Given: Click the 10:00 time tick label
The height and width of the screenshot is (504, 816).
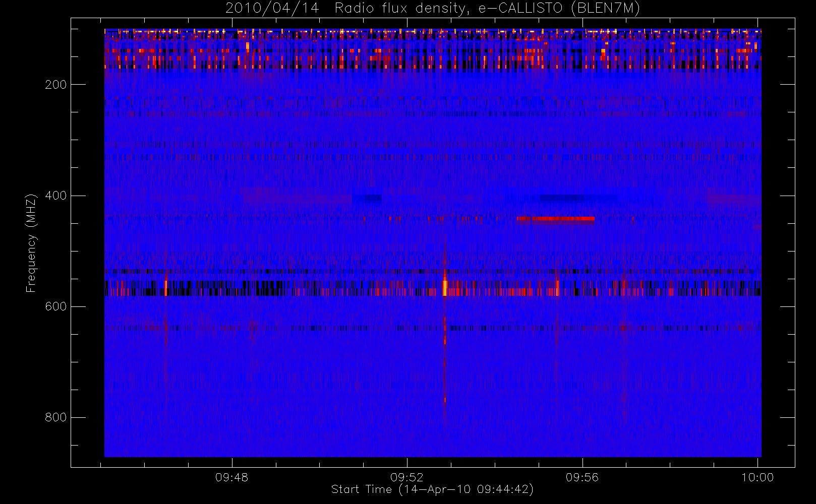Looking at the screenshot, I should [757, 477].
